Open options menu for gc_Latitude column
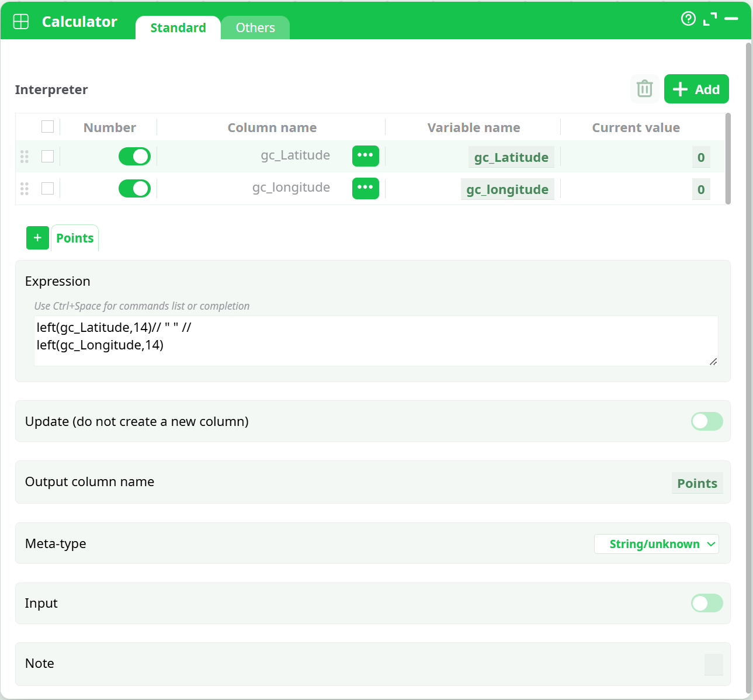Image resolution: width=753 pixels, height=700 pixels. pyautogui.click(x=365, y=156)
